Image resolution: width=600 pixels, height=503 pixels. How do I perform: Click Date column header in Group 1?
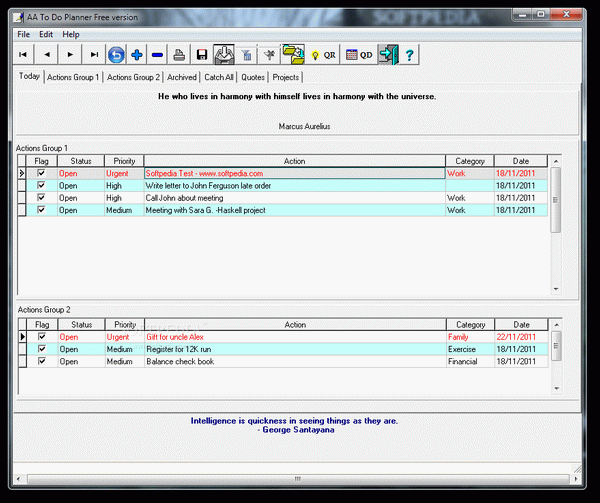click(521, 161)
